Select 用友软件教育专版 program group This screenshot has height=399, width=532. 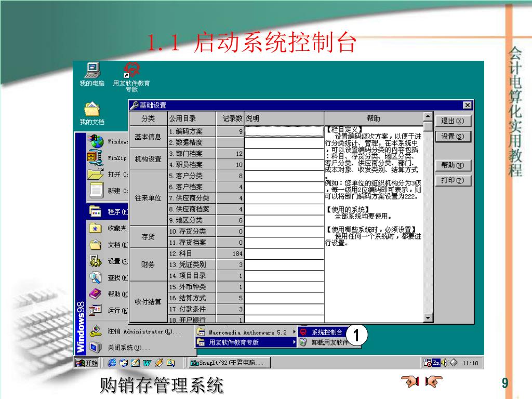tap(246, 342)
